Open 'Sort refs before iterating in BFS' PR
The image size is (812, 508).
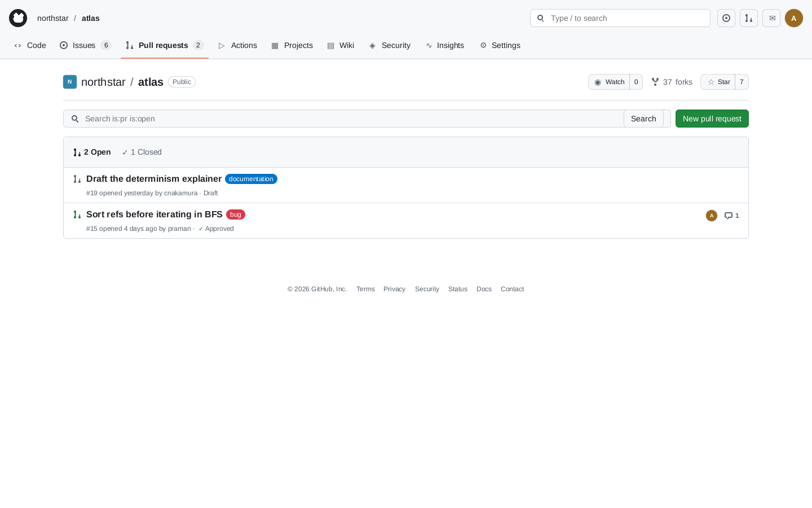click(155, 214)
